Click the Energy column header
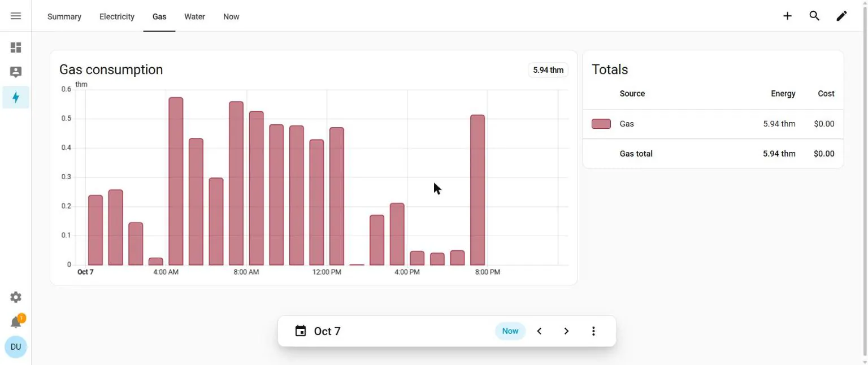868x365 pixels. click(x=783, y=94)
